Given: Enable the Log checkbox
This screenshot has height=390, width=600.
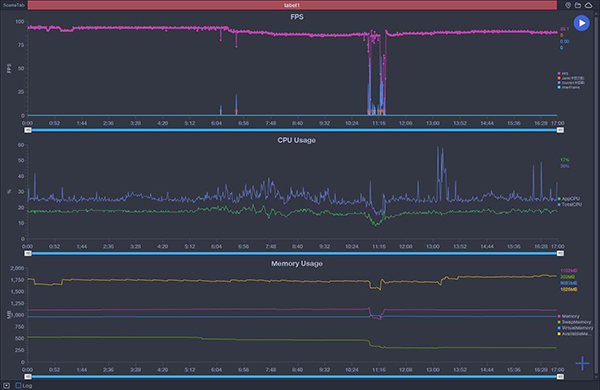Looking at the screenshot, I should [x=18, y=385].
